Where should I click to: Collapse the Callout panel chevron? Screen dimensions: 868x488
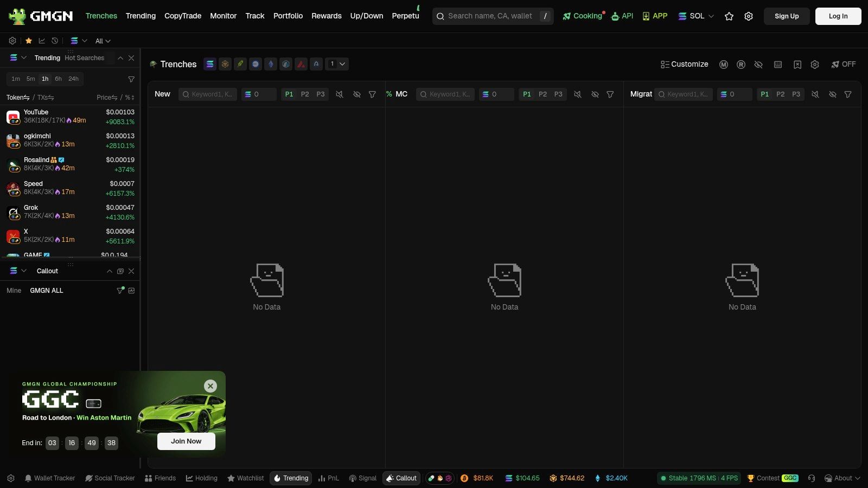click(110, 271)
